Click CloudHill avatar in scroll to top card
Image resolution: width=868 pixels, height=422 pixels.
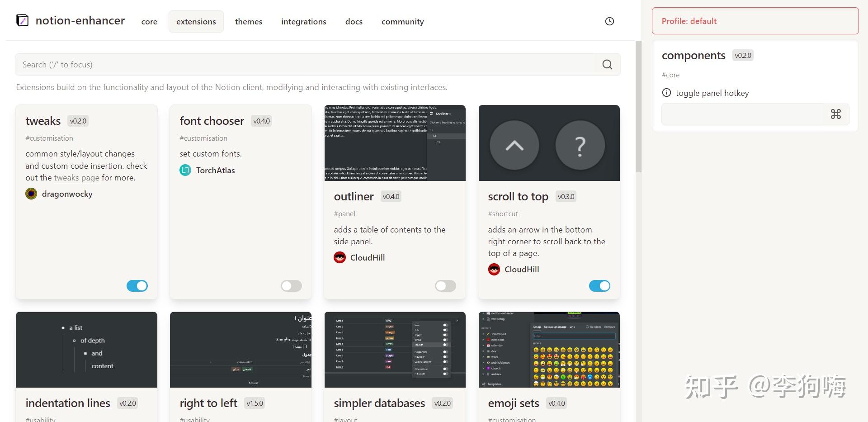[x=494, y=269]
